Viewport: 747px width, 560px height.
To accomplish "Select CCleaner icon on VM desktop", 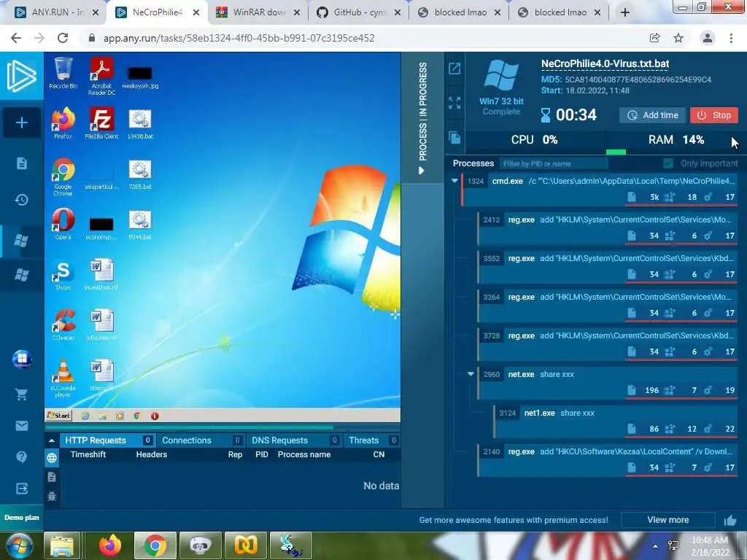I will (63, 324).
